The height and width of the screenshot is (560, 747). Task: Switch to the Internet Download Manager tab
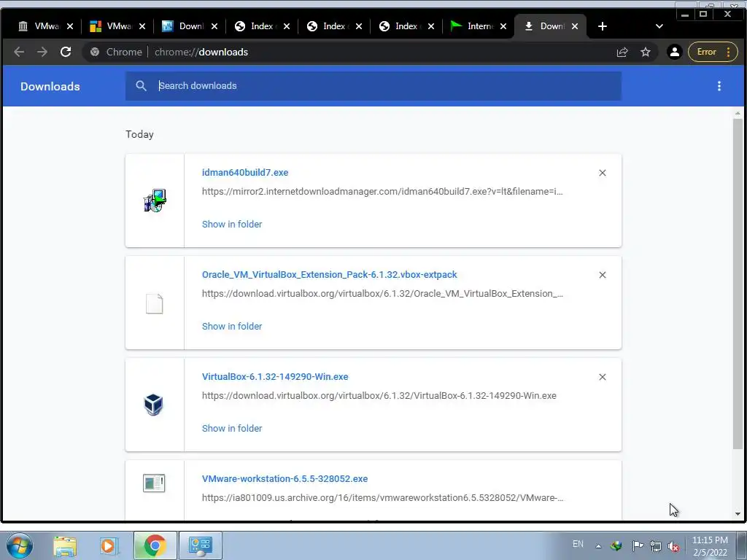479,26
